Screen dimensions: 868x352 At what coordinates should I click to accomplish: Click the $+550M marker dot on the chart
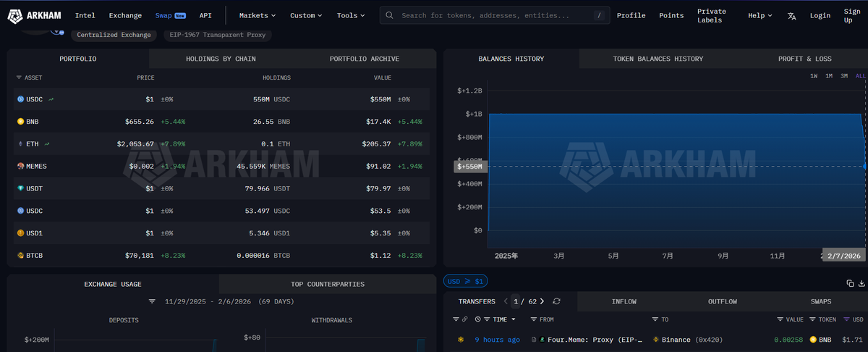pyautogui.click(x=865, y=167)
